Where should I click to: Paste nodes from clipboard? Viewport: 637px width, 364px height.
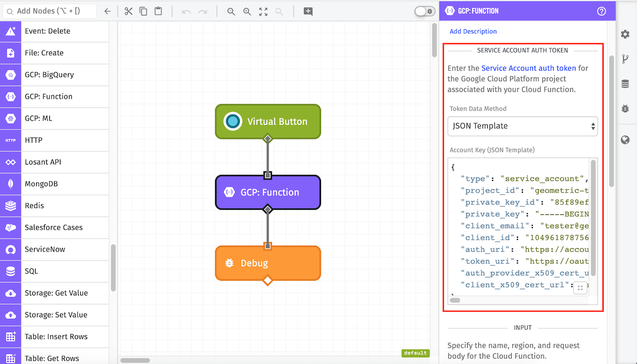pos(158,11)
